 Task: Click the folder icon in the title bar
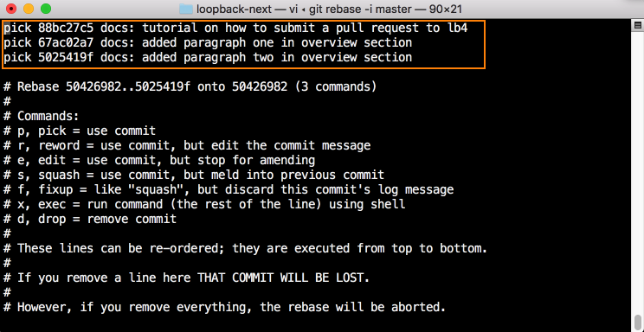pos(186,9)
